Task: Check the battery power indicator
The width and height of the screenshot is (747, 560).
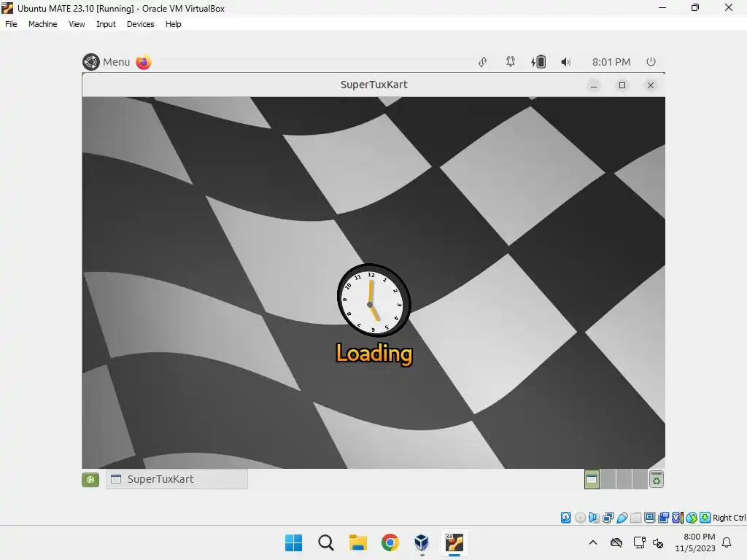Action: click(538, 62)
